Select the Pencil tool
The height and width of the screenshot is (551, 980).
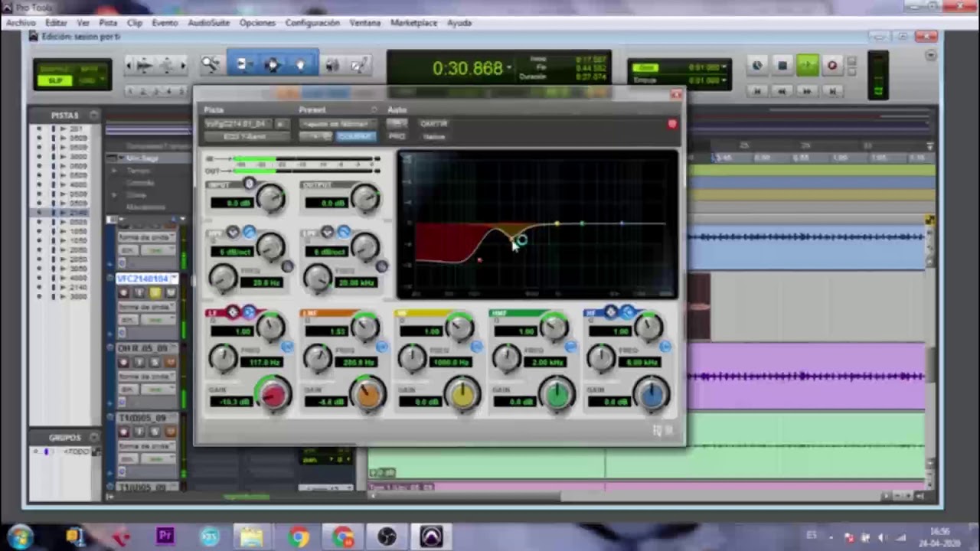point(358,66)
